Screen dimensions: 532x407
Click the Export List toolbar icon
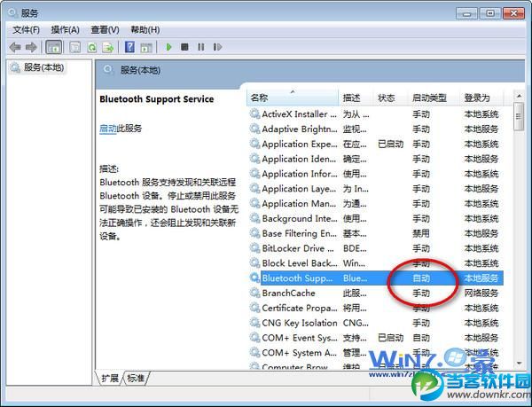108,47
